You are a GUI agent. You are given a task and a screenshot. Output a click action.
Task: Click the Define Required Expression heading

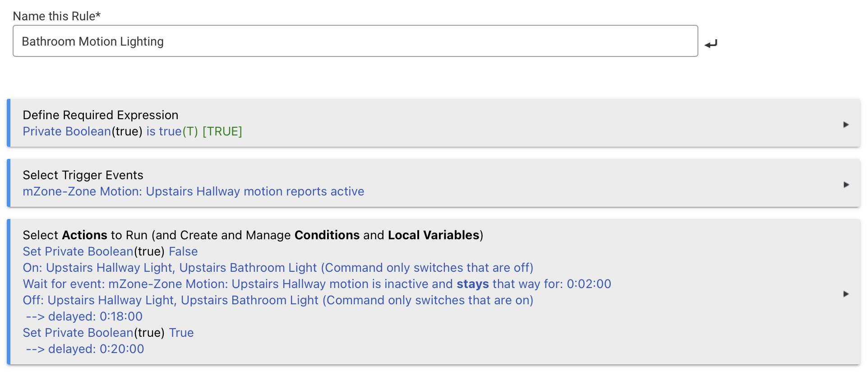(x=101, y=115)
